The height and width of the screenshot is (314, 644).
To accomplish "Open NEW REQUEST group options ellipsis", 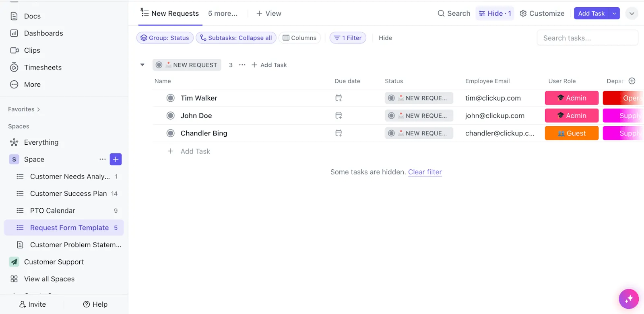I will tap(242, 65).
